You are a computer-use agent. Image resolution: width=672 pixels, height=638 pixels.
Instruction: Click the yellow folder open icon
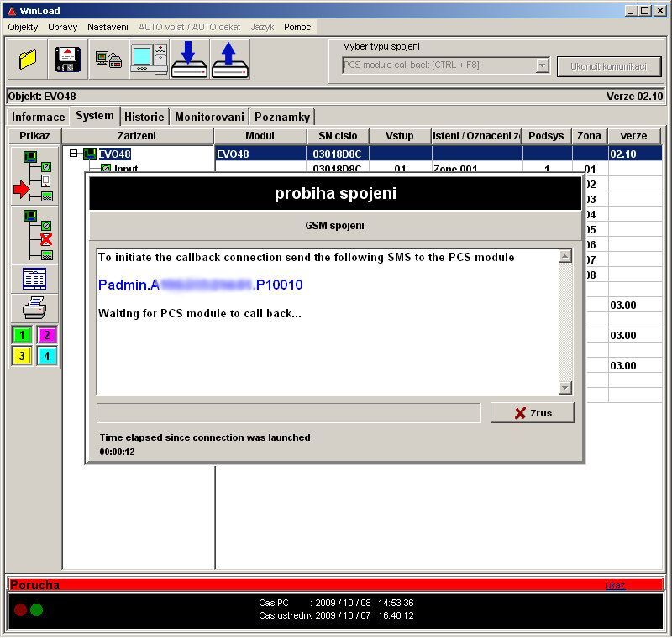[x=29, y=60]
